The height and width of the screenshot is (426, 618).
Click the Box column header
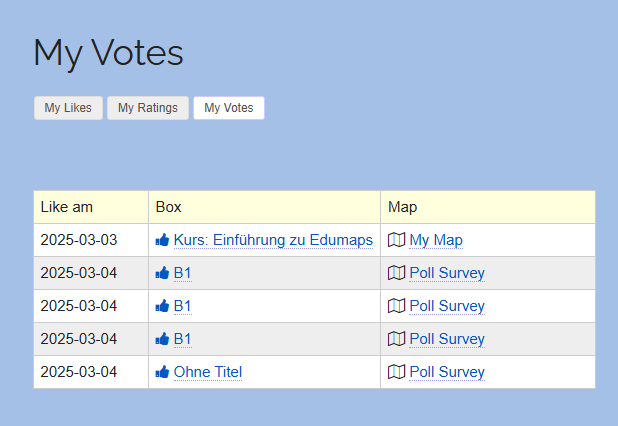tap(169, 207)
